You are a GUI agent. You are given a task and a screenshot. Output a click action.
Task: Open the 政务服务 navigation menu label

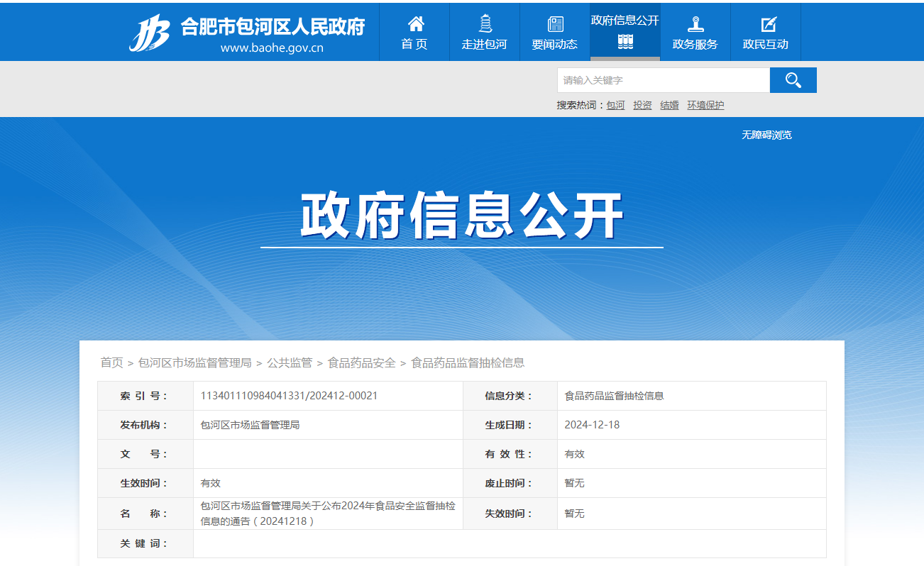[x=695, y=44]
